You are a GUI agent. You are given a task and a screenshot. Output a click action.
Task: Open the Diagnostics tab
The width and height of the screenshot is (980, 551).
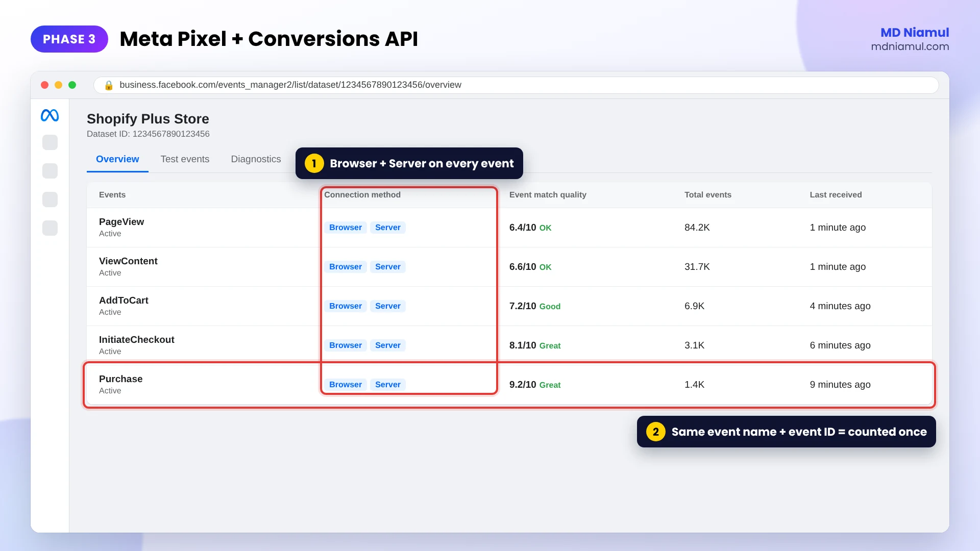[256, 159]
